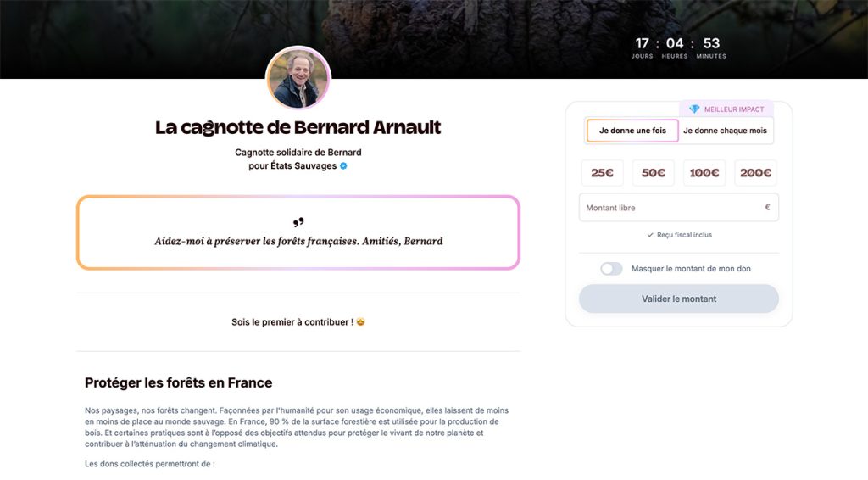Click the quotation mark icon in message box

point(298,223)
